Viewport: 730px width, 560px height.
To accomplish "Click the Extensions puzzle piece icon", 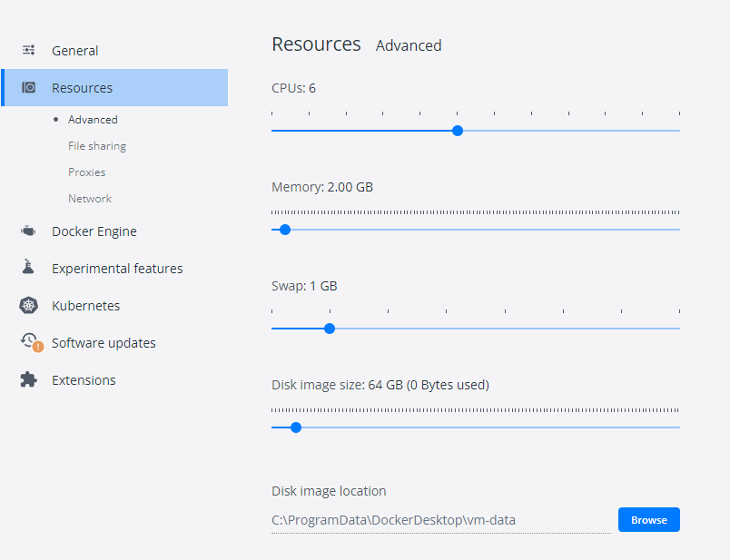I will (x=29, y=380).
